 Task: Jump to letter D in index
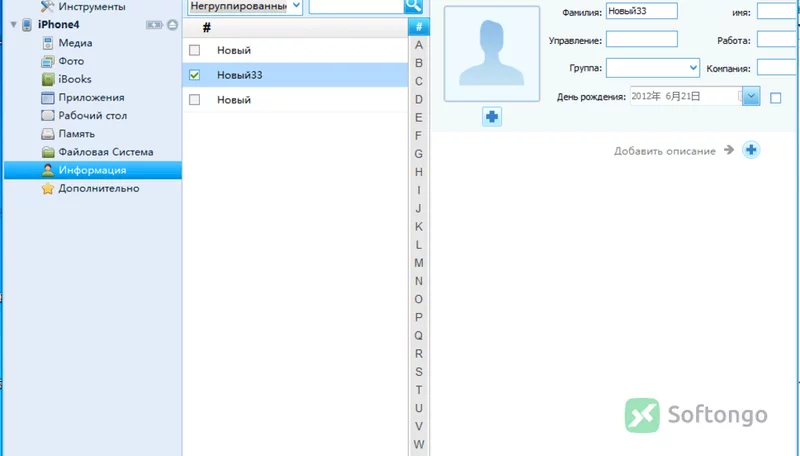tap(419, 99)
